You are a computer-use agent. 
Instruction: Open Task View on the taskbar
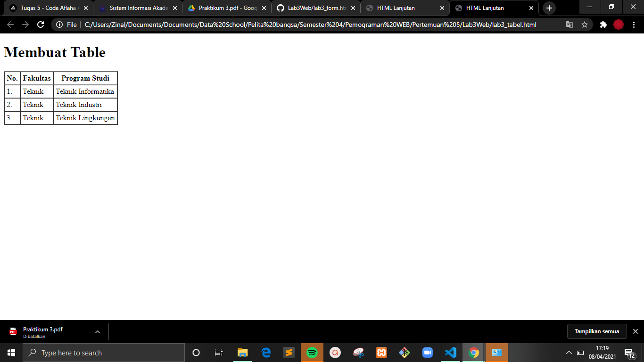point(218,352)
